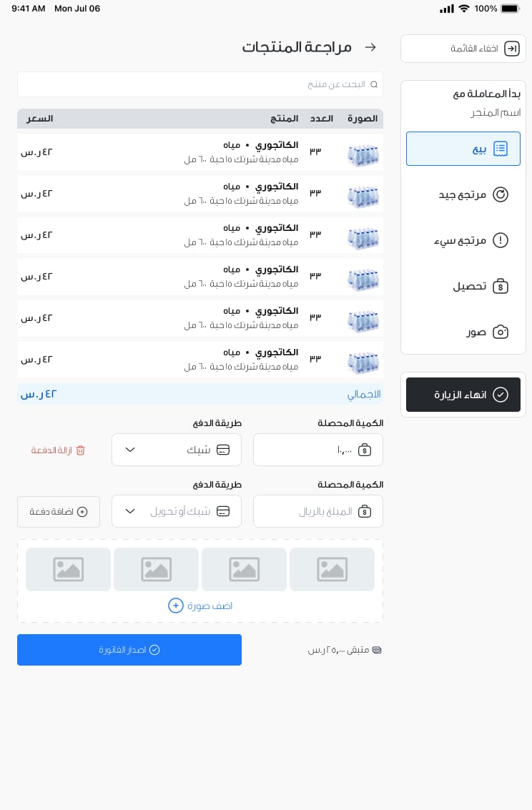532x810 pixels.
Task: Click the اضف صورة plus icon
Action: tap(176, 606)
